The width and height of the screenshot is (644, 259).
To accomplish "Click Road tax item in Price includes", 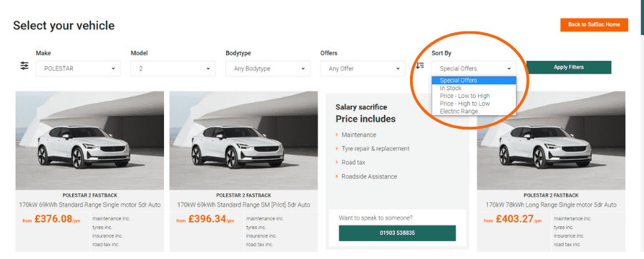I will (x=353, y=162).
